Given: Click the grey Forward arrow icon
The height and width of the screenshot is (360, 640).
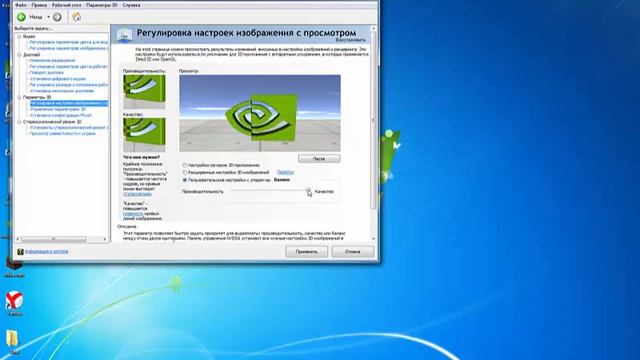Looking at the screenshot, I should 57,17.
